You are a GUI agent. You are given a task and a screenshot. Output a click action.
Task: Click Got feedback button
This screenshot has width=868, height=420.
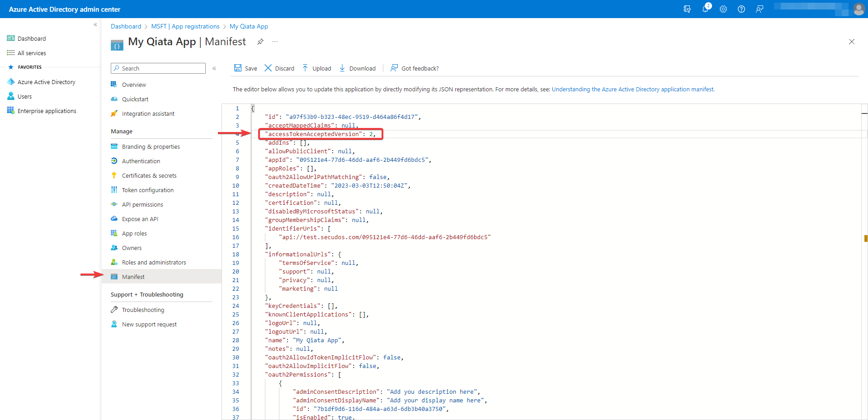click(415, 68)
